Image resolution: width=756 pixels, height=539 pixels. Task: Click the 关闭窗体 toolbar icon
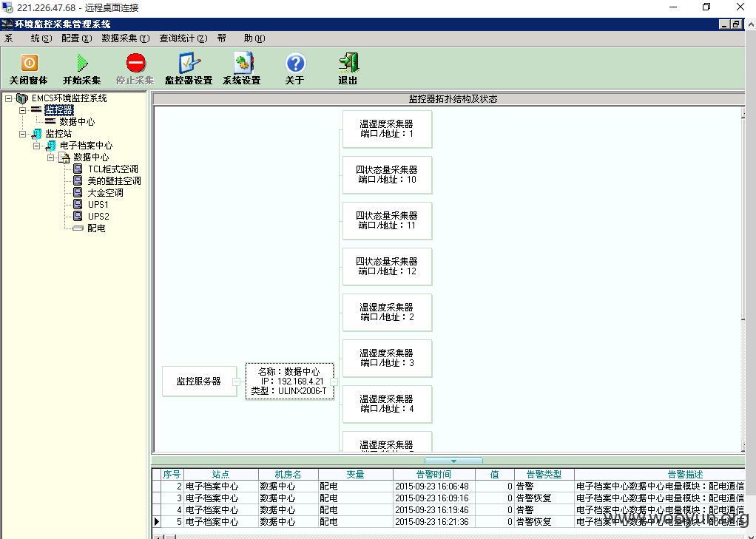click(x=29, y=63)
